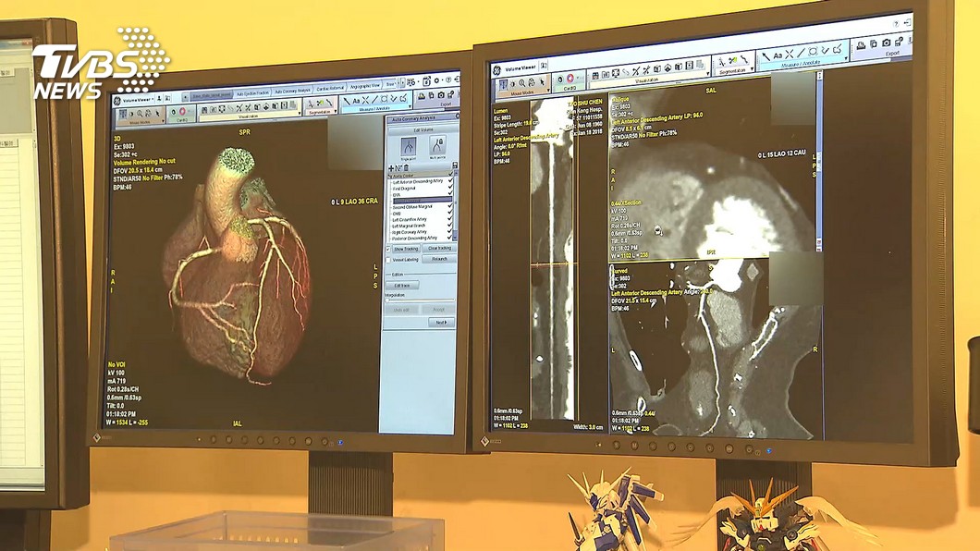The image size is (980, 551).
Task: Choose Single point vessel tracking icon
Action: [x=408, y=147]
